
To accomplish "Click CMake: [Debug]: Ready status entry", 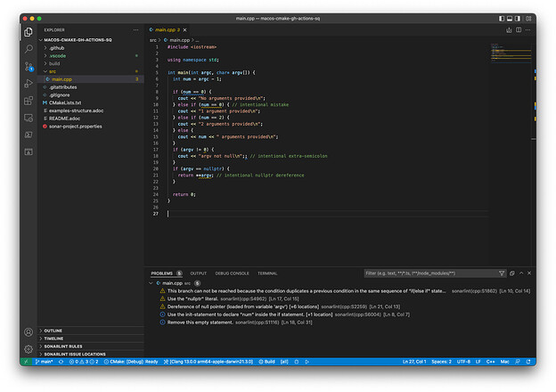I will 131,362.
